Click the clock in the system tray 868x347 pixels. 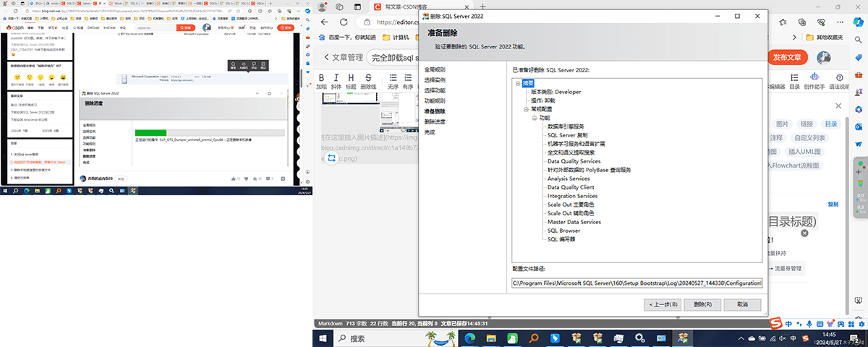click(830, 338)
